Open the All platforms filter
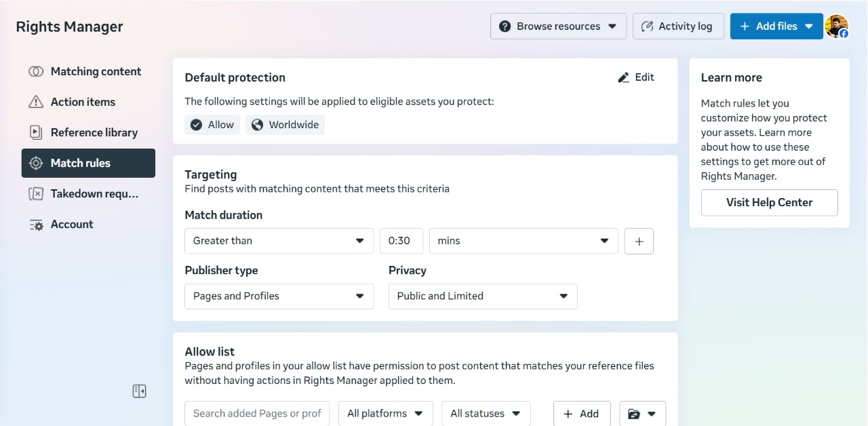 (x=384, y=414)
